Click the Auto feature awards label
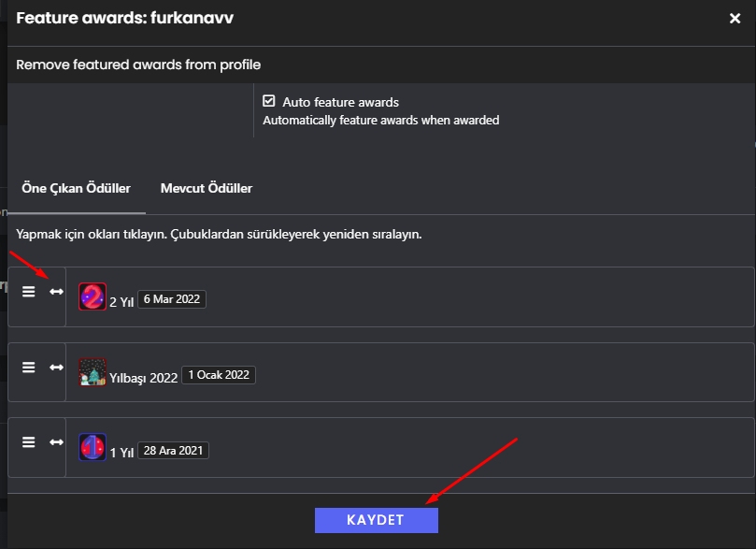The width and height of the screenshot is (756, 549). coord(340,102)
